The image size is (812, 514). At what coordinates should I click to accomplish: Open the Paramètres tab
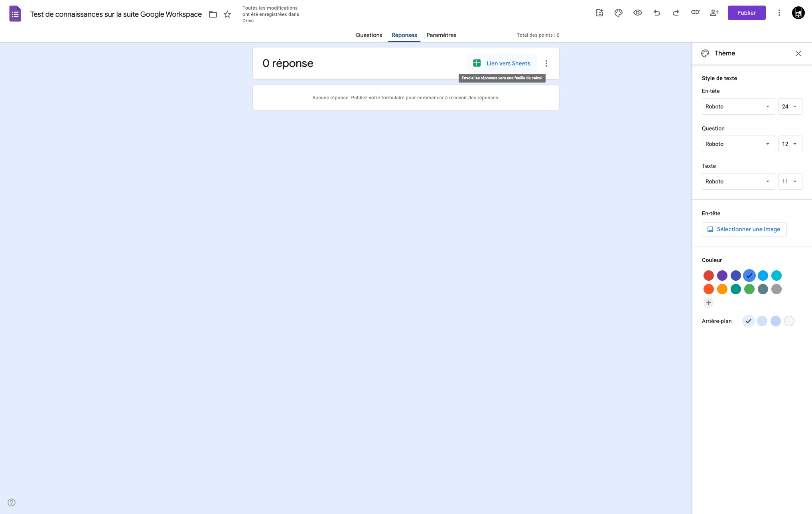[x=441, y=35]
